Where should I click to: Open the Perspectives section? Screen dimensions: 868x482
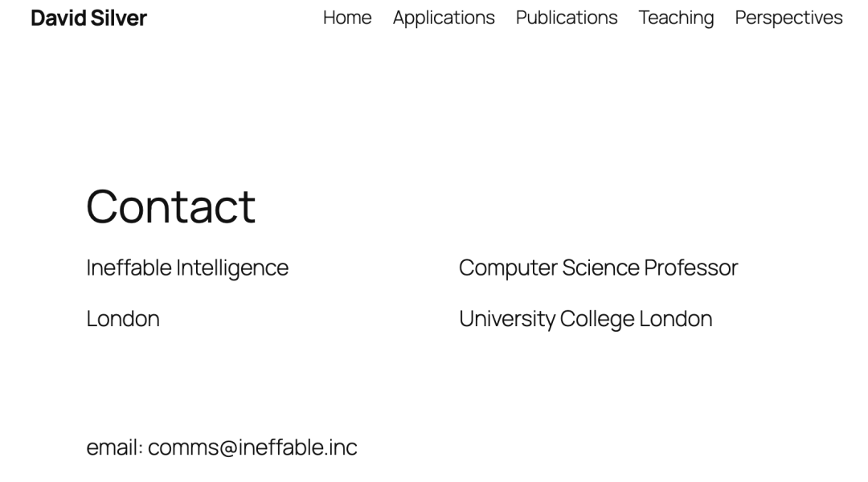pos(788,18)
